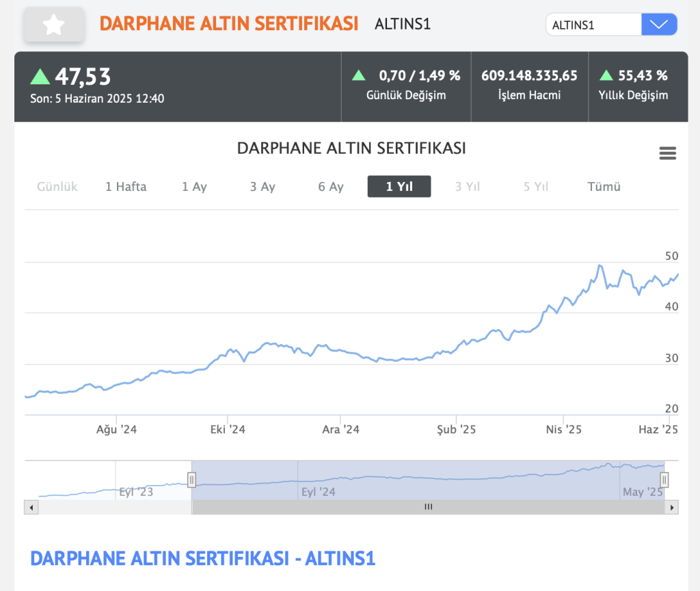The image size is (700, 591).
Task: Open the chart hamburger menu icon
Action: (667, 153)
